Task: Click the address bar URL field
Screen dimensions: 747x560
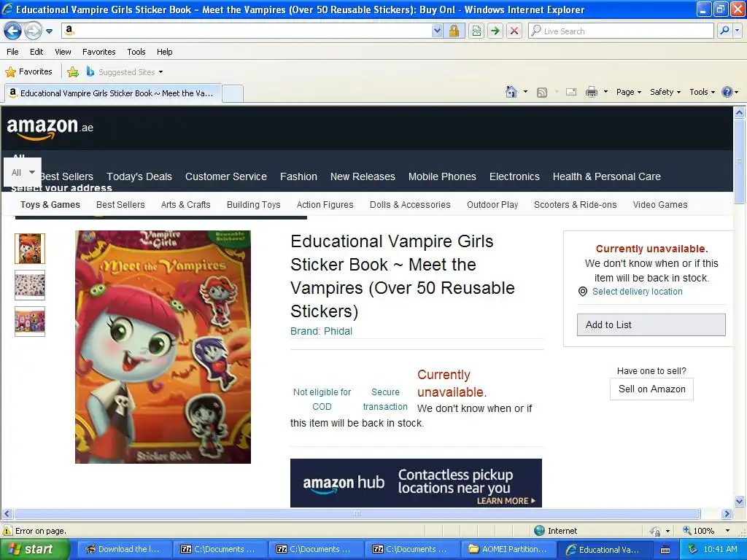Action: tap(247, 31)
